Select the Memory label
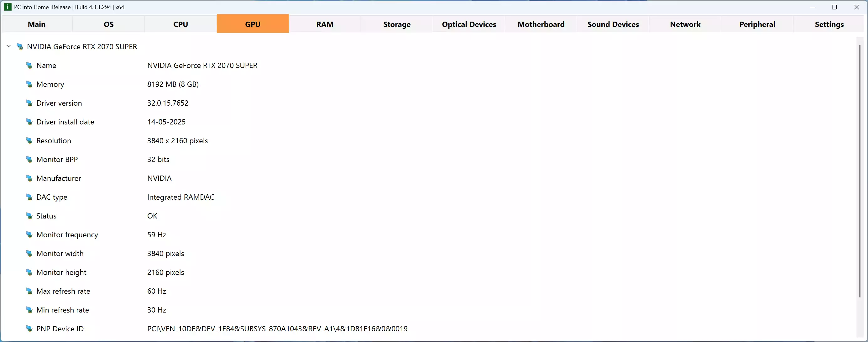 (50, 84)
